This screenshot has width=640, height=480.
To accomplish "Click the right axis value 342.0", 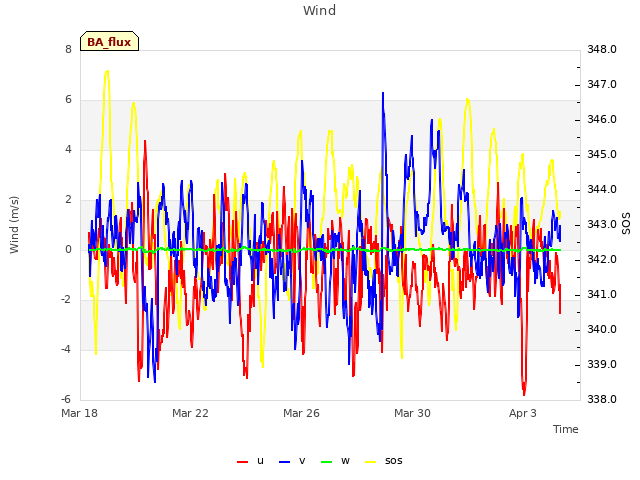I will (602, 260).
